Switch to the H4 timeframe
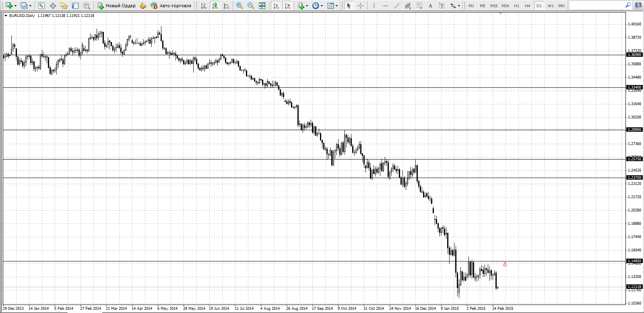This screenshot has width=644, height=313. pos(528,6)
